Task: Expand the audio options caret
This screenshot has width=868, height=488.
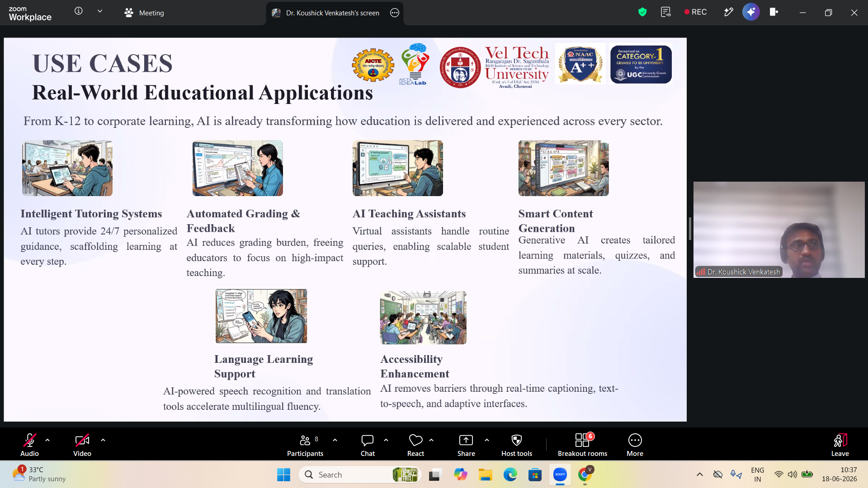Action: (47, 440)
